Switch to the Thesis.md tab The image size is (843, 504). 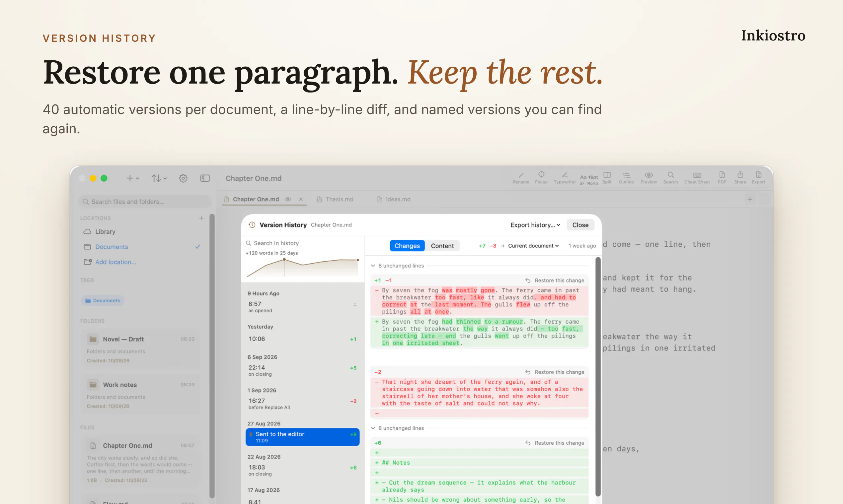click(335, 199)
